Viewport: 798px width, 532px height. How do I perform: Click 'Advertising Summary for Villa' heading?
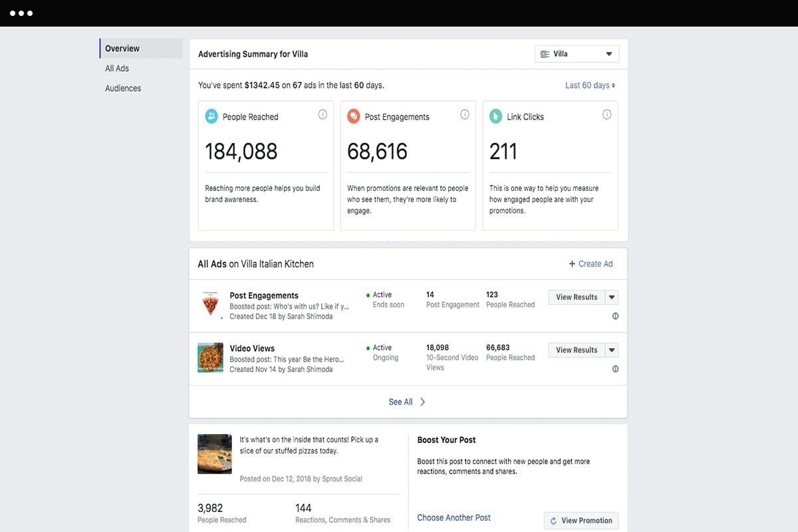pyautogui.click(x=253, y=54)
